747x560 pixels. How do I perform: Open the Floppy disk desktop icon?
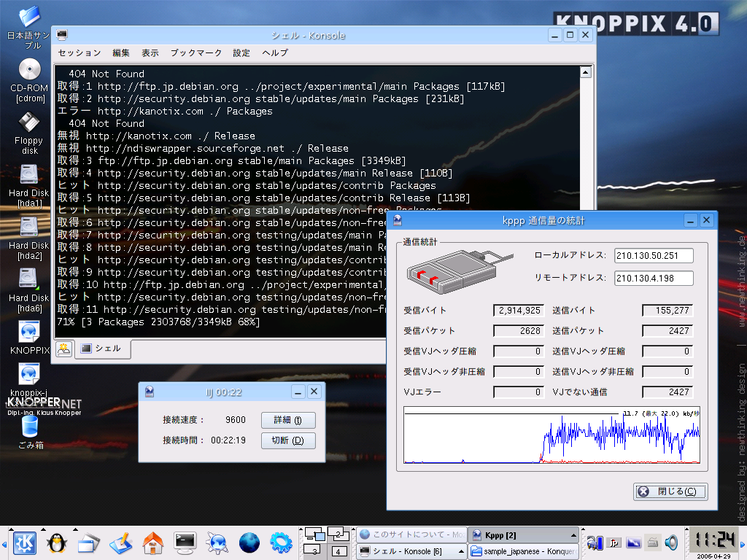29,133
